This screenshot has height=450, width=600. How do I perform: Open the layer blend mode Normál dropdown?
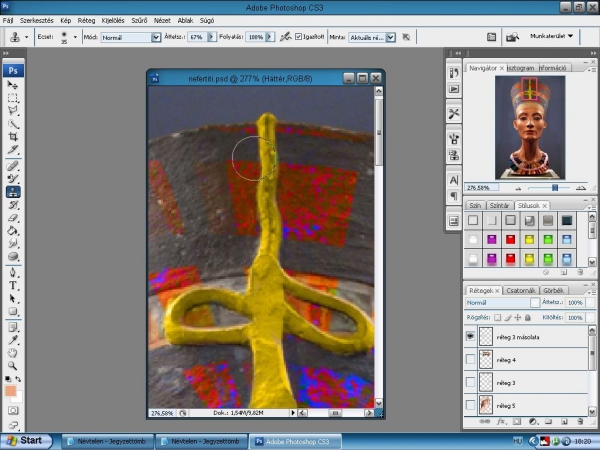click(535, 302)
